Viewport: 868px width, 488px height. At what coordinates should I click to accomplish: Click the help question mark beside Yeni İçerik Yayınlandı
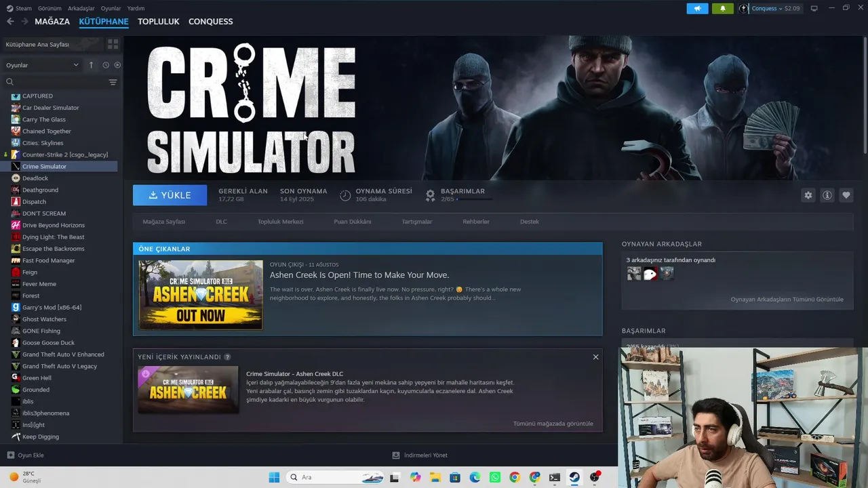pyautogui.click(x=227, y=357)
